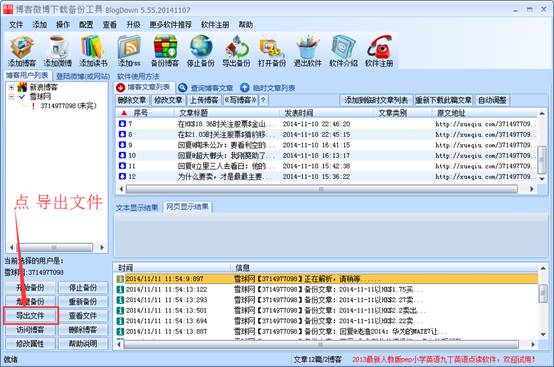The image size is (554, 367).
Task: Click the blue icon of article row 7
Action: 122,124
